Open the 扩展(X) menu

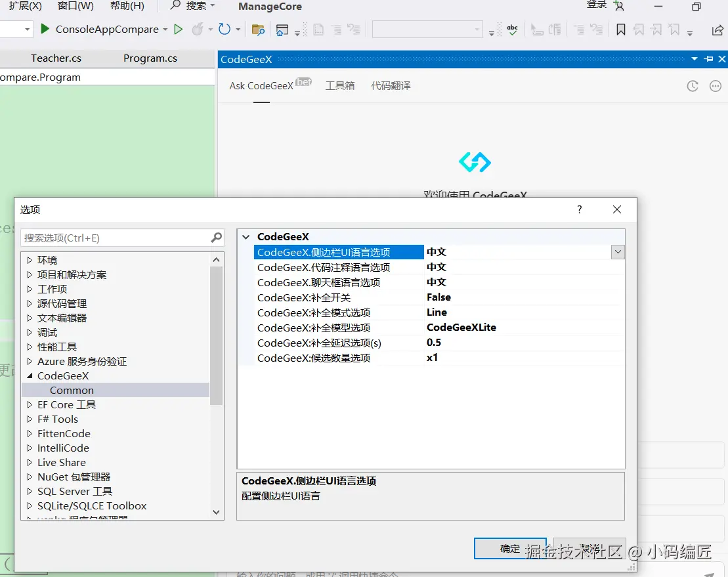tap(26, 6)
